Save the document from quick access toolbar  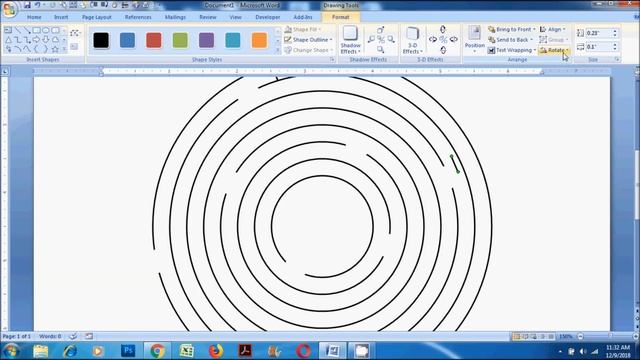(x=27, y=5)
